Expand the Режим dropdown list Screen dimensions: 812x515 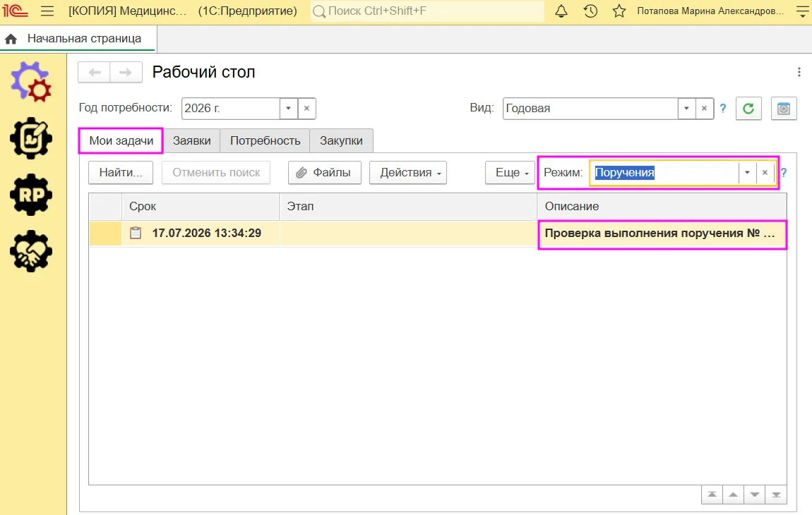pyautogui.click(x=747, y=173)
